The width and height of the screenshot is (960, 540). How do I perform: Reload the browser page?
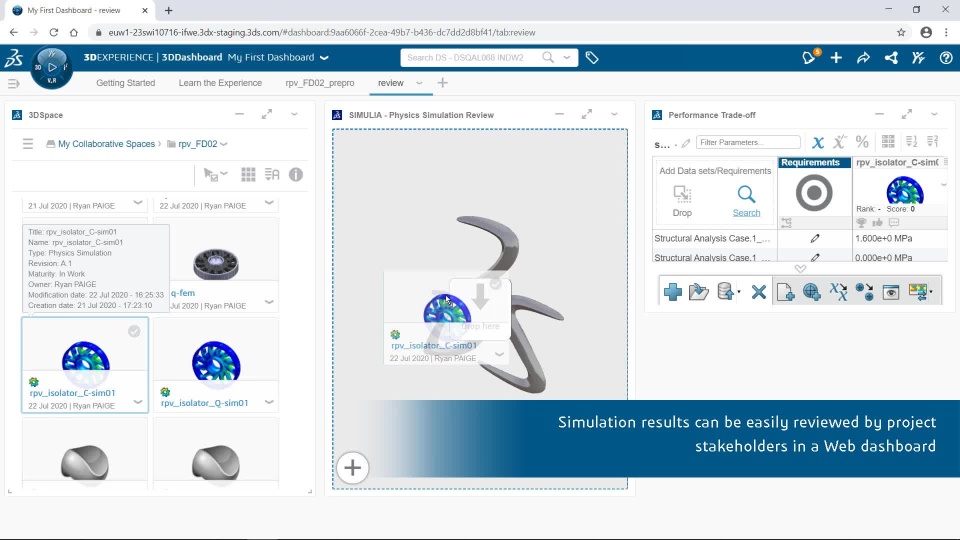point(53,32)
